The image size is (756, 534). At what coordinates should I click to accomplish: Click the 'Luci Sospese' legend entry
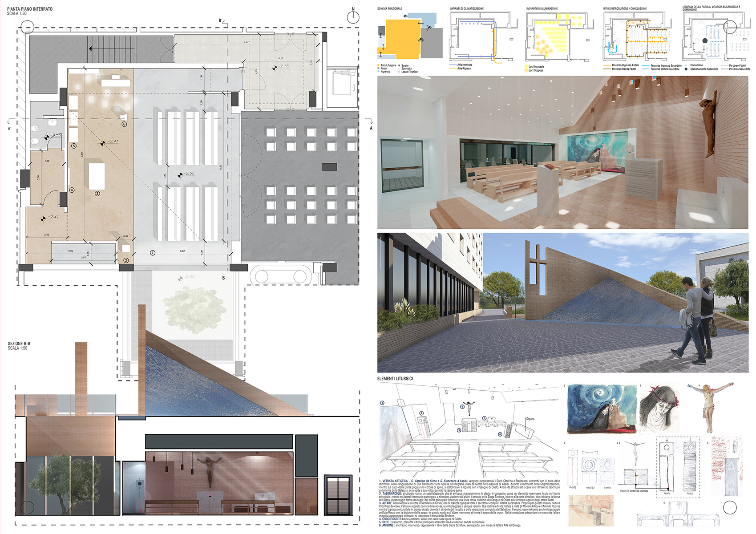coord(534,70)
